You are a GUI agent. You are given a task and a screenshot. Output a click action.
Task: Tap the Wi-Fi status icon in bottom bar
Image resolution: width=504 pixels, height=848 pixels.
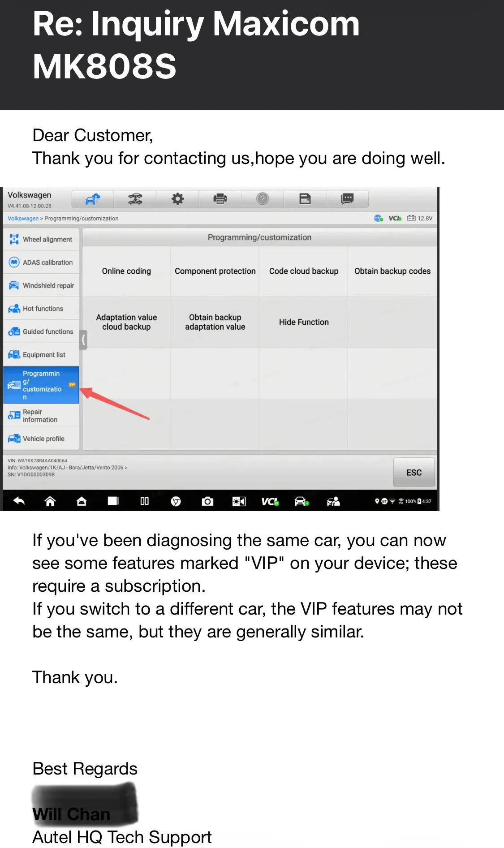(x=392, y=501)
